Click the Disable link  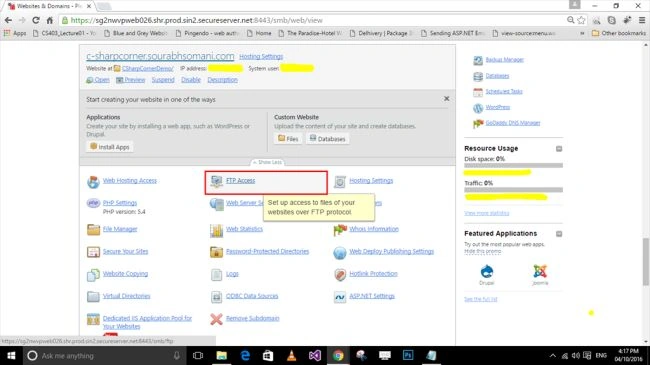(x=191, y=80)
